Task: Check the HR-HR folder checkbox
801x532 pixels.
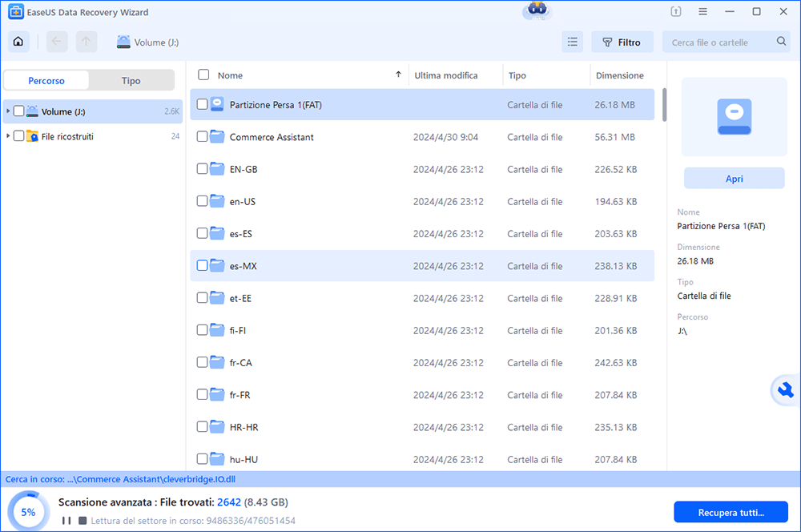Action: [203, 427]
